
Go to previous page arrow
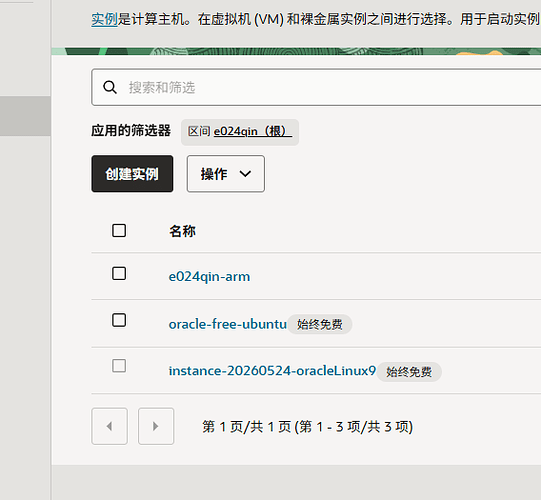coord(109,426)
